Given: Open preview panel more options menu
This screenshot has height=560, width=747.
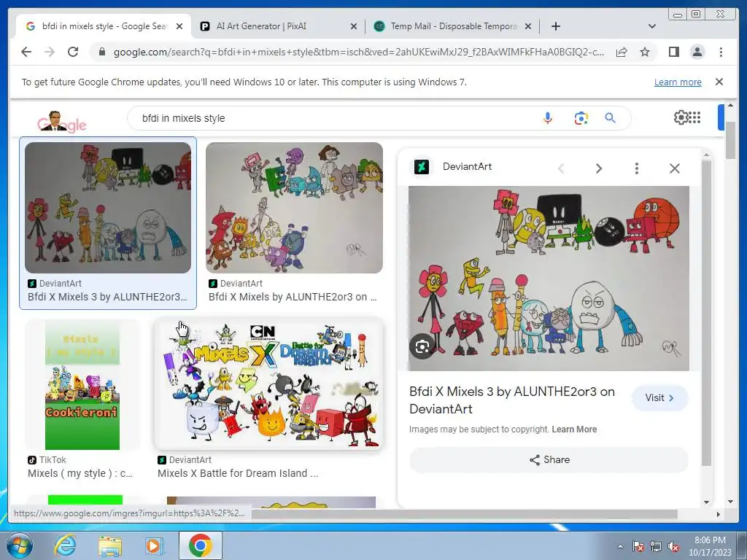Looking at the screenshot, I should [x=636, y=168].
